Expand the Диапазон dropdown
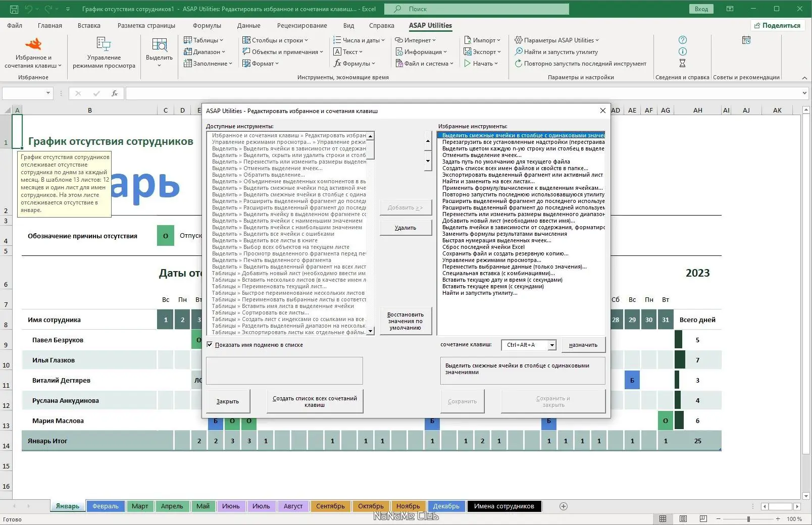The height and width of the screenshot is (525, 812). coord(204,52)
